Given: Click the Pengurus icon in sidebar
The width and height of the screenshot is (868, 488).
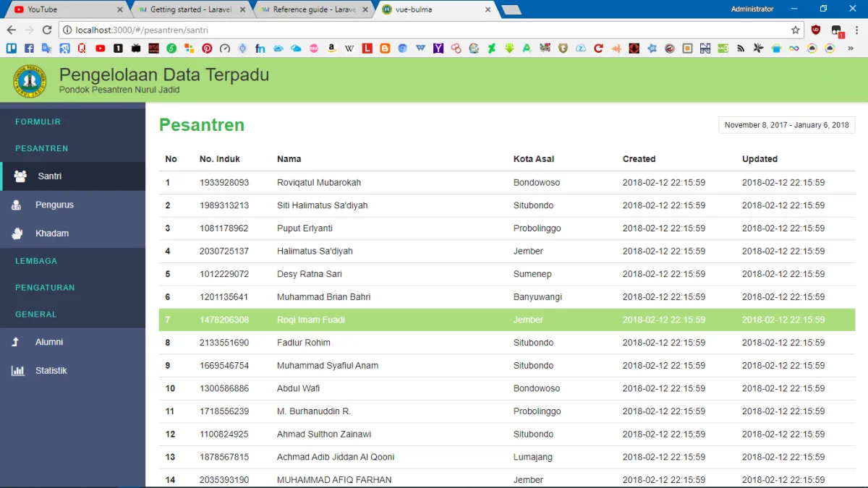Looking at the screenshot, I should pyautogui.click(x=17, y=205).
